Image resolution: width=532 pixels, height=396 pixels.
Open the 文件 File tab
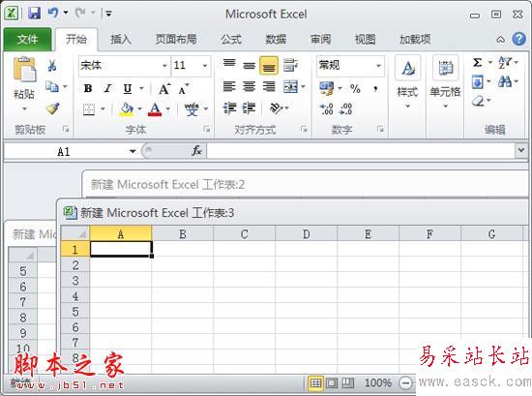(27, 40)
